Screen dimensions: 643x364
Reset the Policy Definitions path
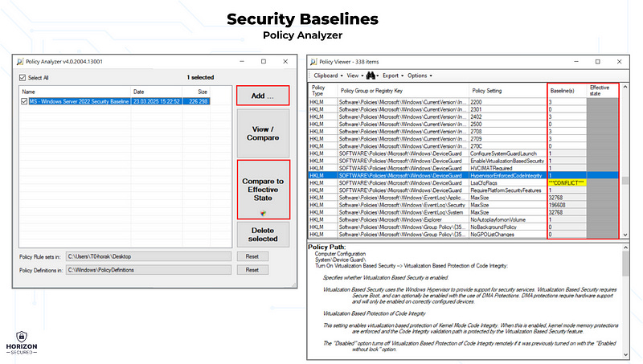pyautogui.click(x=252, y=270)
